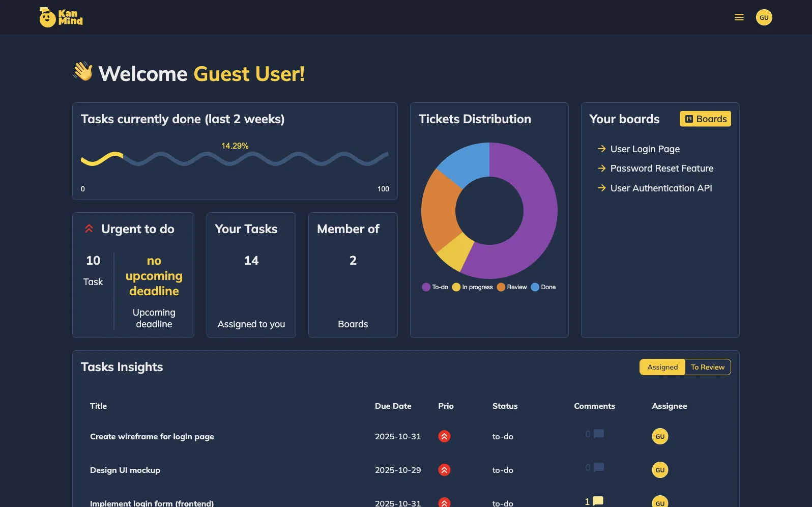
Task: Toggle In progress legend item
Action: coord(472,287)
